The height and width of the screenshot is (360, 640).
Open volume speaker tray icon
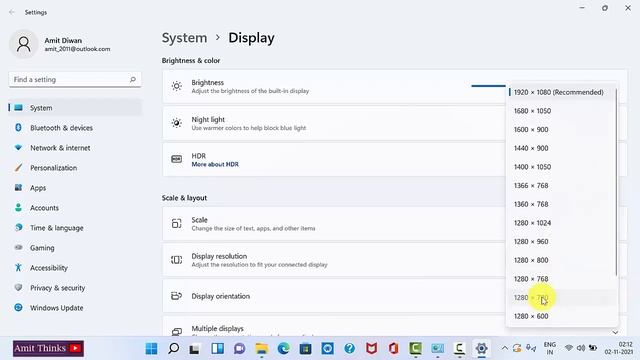click(581, 348)
